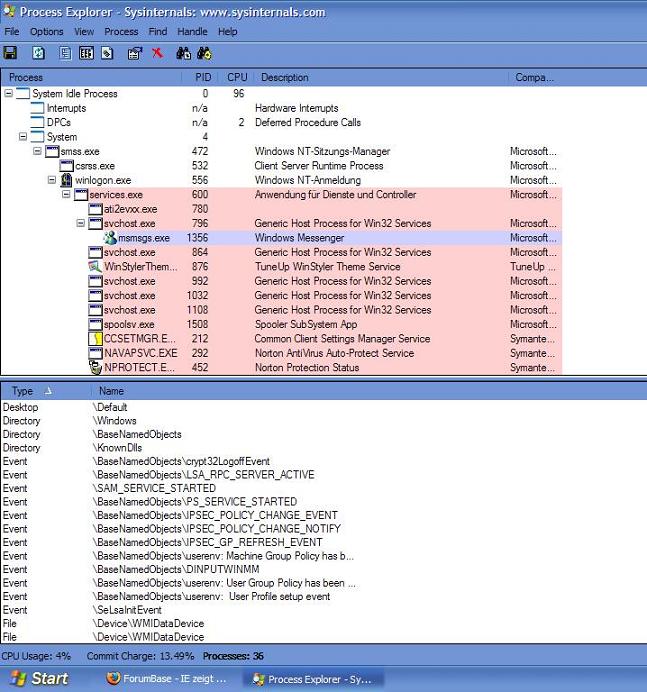Viewport: 647px width, 692px height.
Task: Click the Save toolbar icon
Action: [10, 53]
